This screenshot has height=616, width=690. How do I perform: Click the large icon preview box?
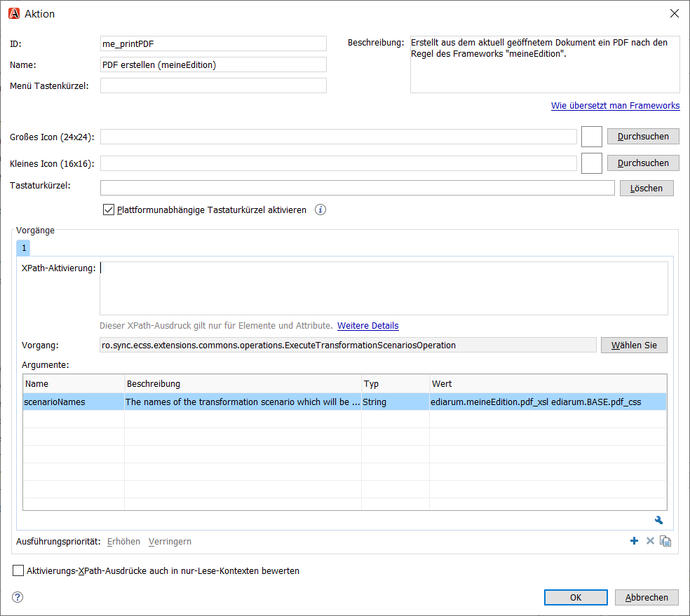[x=591, y=136]
